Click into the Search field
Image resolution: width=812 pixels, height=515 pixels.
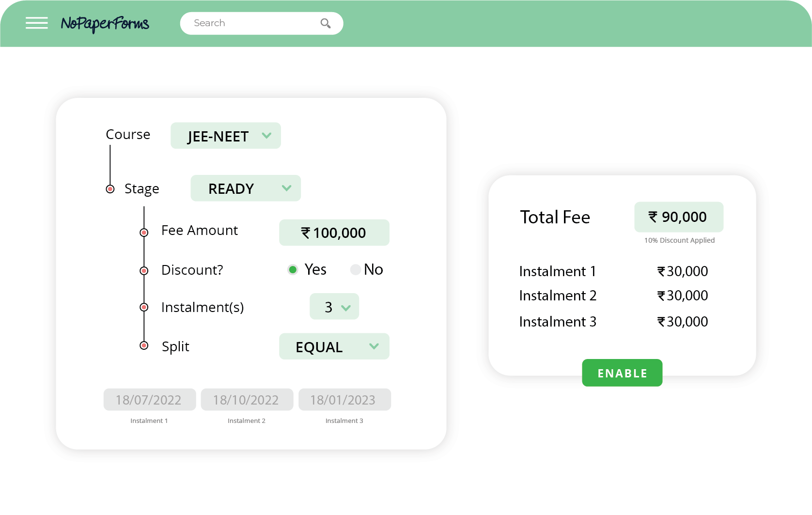tap(262, 23)
